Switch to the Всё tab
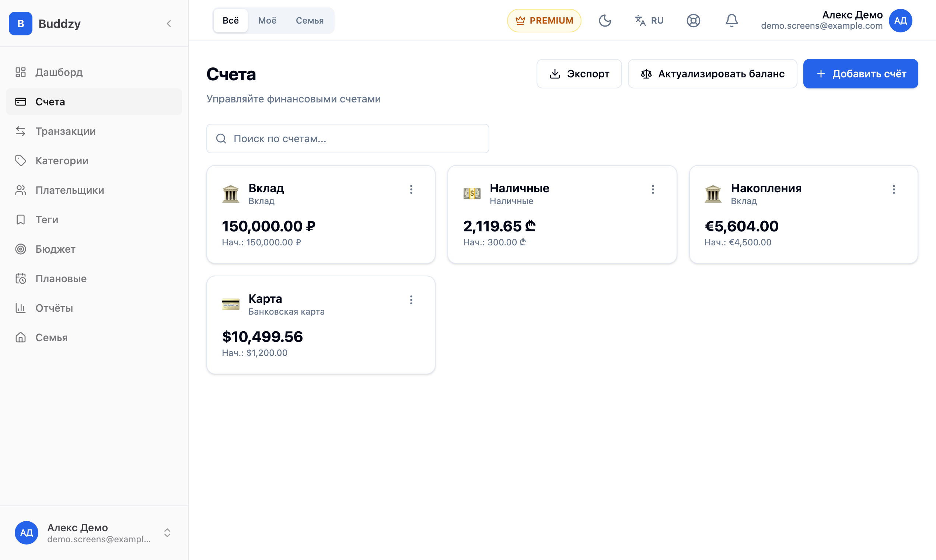 pyautogui.click(x=231, y=20)
